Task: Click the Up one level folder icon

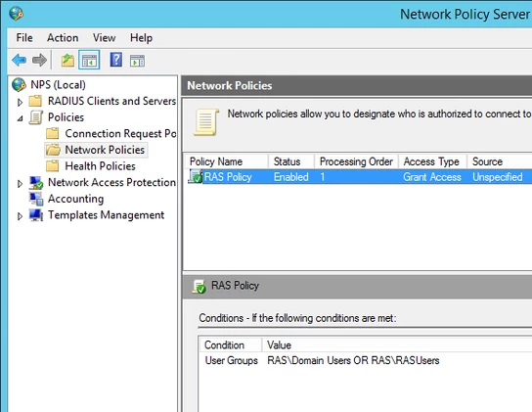Action: [67, 61]
